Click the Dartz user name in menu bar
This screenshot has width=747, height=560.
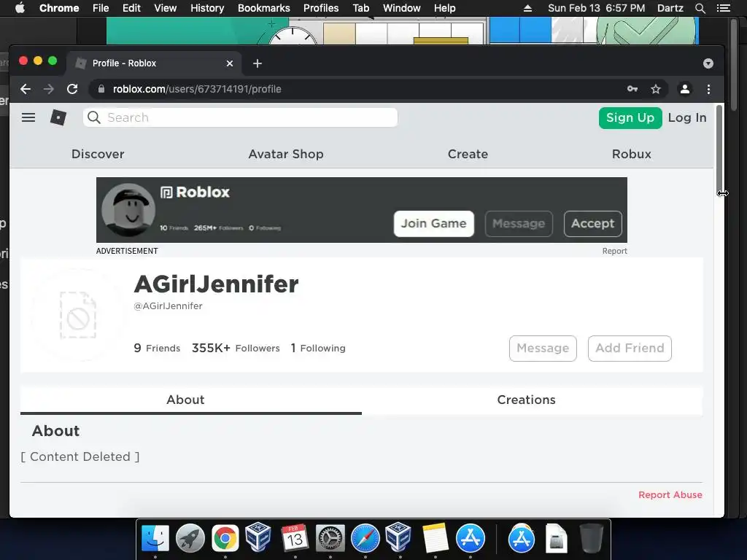[670, 8]
